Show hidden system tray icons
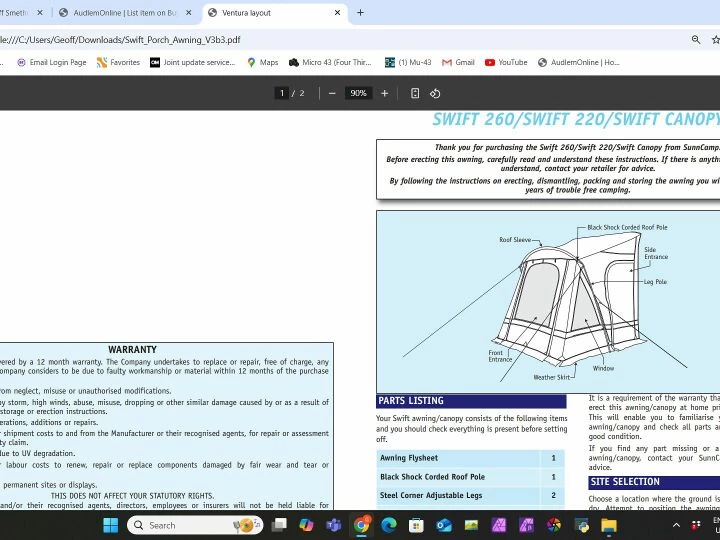The width and height of the screenshot is (720, 540). (676, 525)
